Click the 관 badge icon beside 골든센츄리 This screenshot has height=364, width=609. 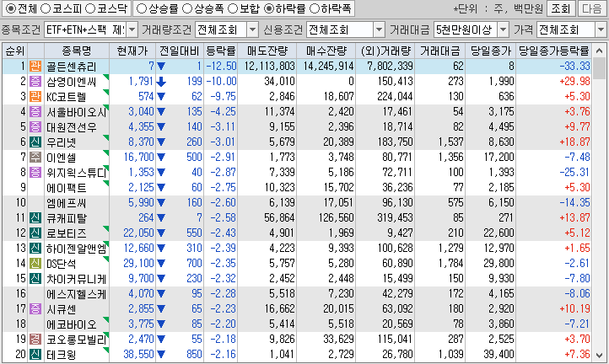click(x=35, y=66)
